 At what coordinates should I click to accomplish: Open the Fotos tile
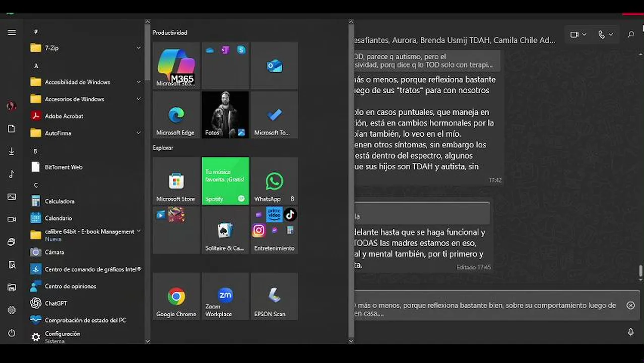point(225,115)
